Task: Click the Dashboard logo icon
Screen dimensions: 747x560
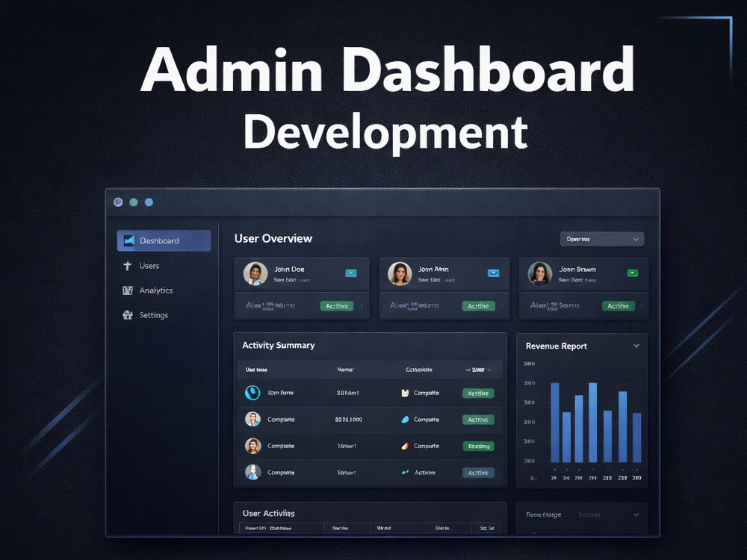Action: [x=128, y=240]
